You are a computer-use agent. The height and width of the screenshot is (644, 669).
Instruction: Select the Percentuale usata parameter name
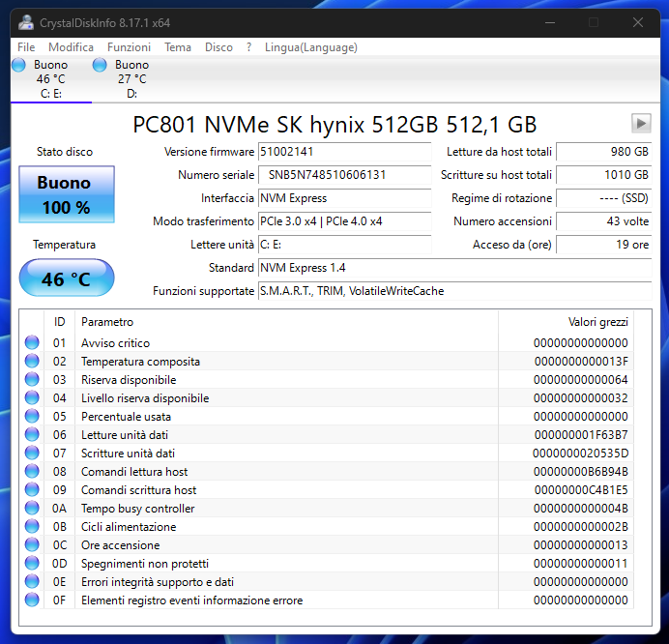tap(126, 417)
